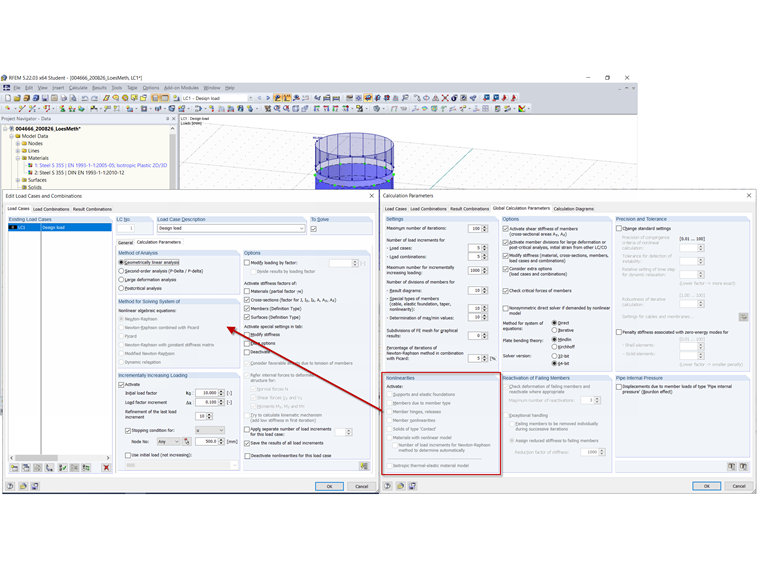This screenshot has width=760, height=570.
Task: Create new load case icon below list
Action: [15, 468]
